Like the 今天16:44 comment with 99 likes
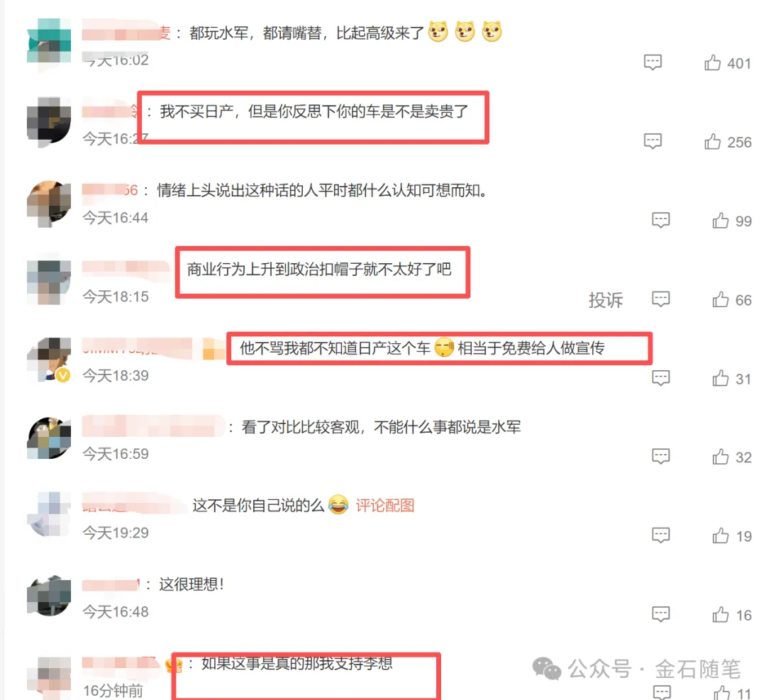Screen dimensions: 766x700 pyautogui.click(x=720, y=221)
